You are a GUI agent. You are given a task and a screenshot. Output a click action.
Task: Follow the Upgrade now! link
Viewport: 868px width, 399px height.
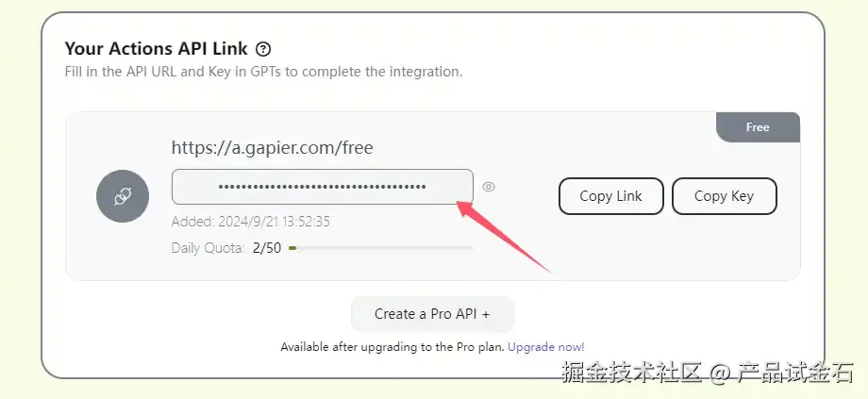click(x=546, y=347)
